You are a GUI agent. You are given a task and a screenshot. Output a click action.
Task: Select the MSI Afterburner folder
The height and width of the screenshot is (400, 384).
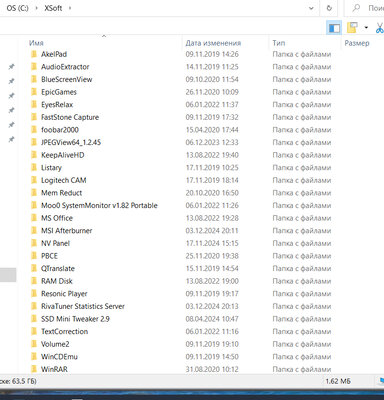[x=66, y=231]
